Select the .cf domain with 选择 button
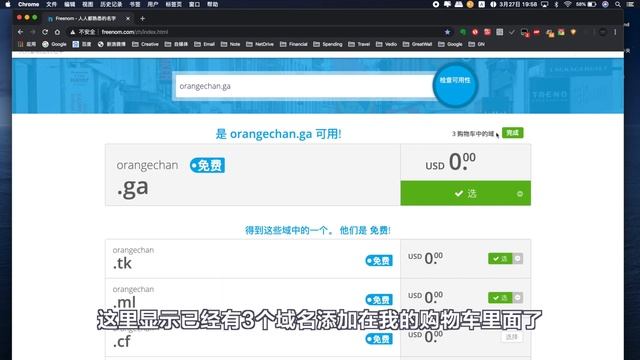640x360 pixels. 511,337
